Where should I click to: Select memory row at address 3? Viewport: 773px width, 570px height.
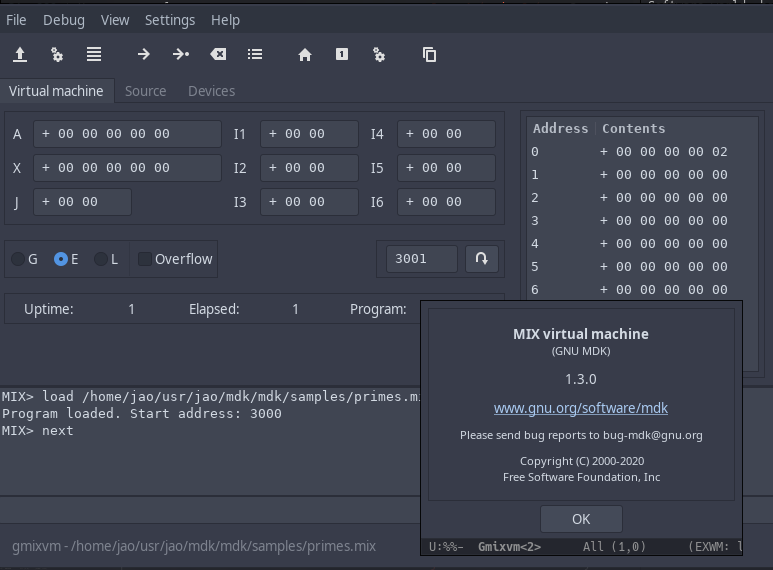tap(642, 220)
